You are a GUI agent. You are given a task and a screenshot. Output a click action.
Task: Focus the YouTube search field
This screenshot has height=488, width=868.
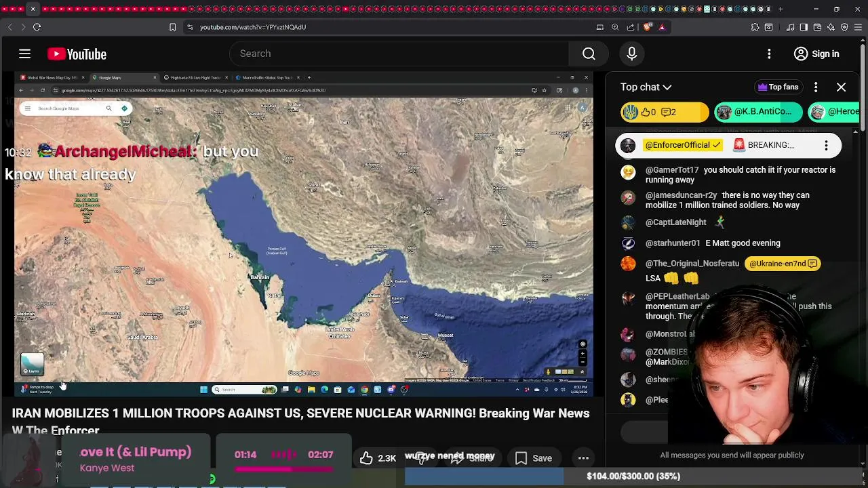click(400, 54)
